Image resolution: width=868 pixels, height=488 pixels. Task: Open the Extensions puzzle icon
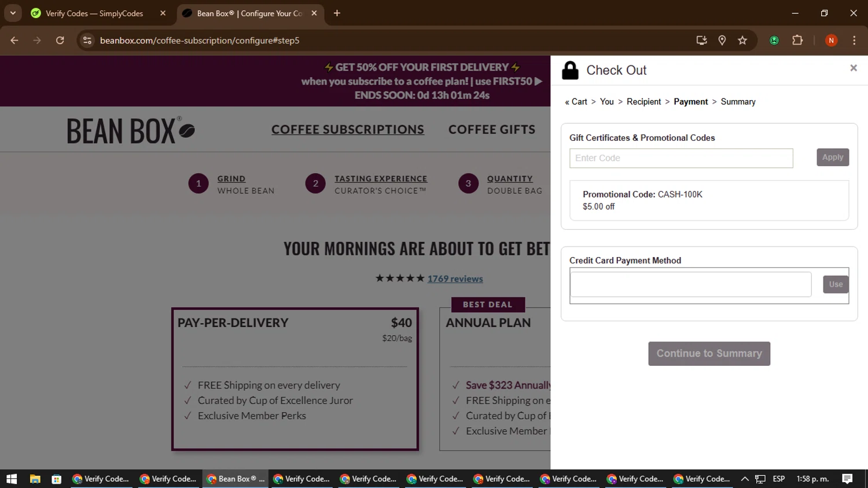pos(797,41)
